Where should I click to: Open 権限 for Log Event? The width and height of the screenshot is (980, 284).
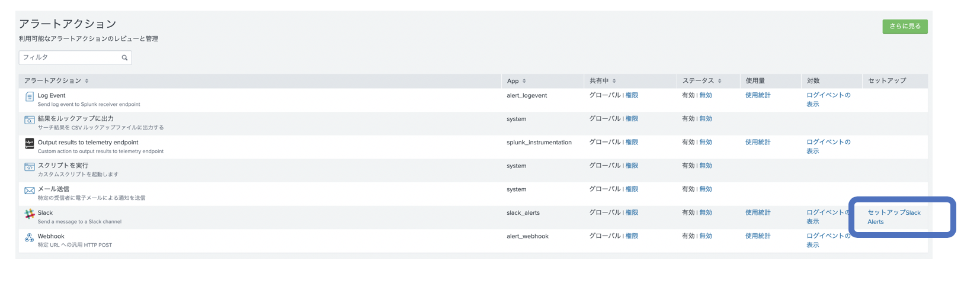pyautogui.click(x=632, y=95)
